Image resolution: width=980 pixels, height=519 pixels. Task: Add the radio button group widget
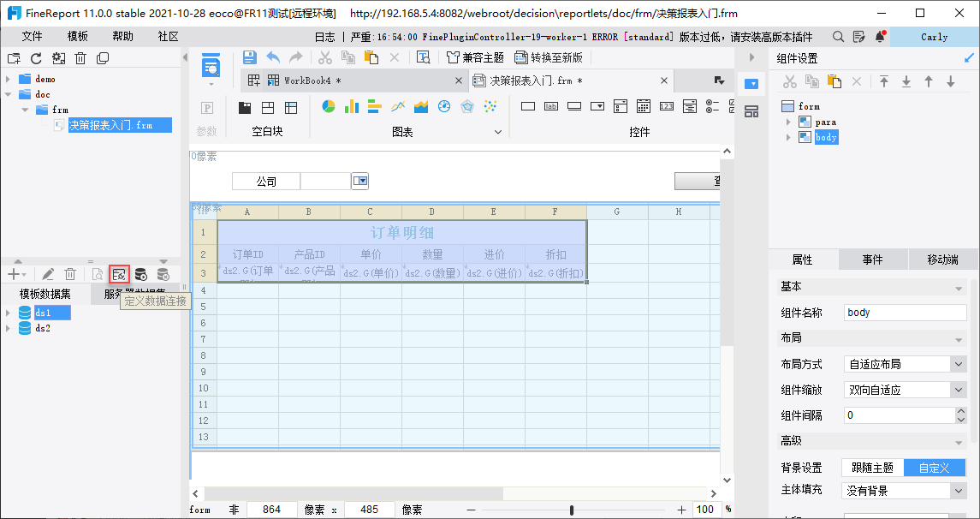[712, 106]
